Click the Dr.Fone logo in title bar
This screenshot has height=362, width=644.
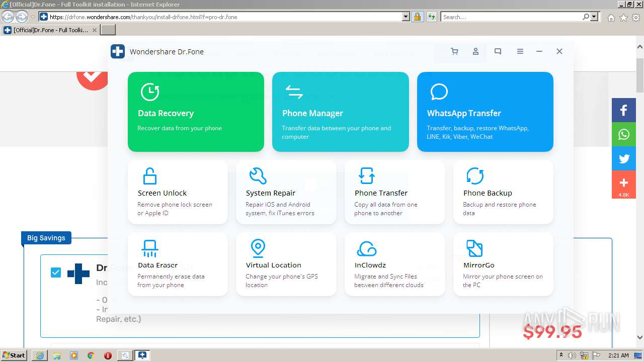click(118, 51)
